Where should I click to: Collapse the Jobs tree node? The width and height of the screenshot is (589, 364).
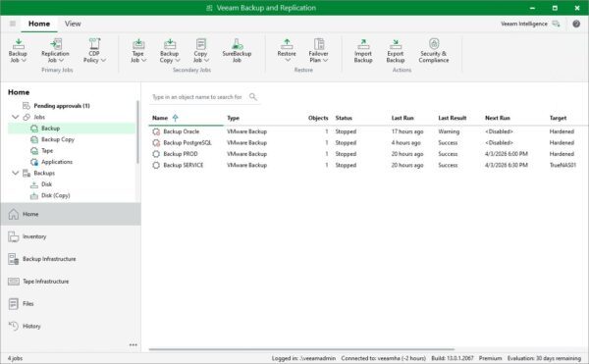tap(15, 117)
